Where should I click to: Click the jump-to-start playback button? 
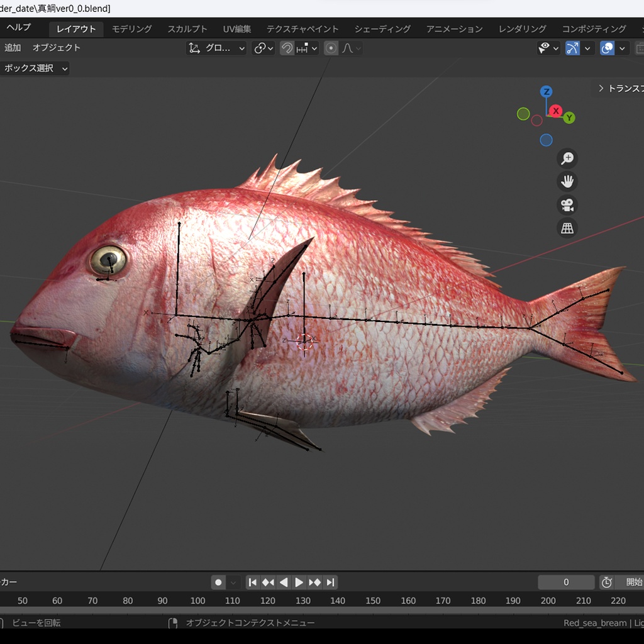(252, 582)
